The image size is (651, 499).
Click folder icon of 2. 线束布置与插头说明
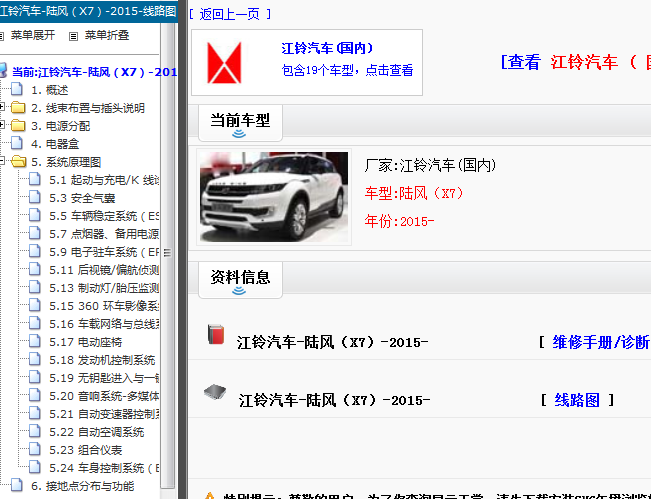(18, 108)
